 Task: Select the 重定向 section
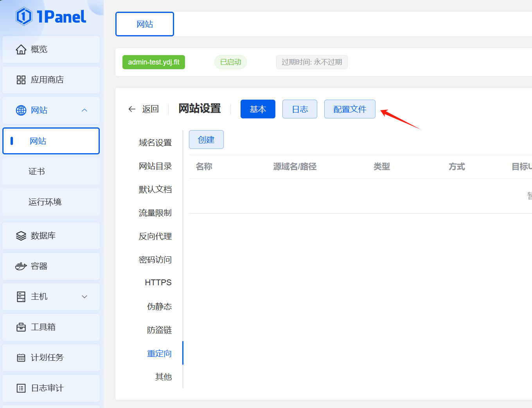[x=160, y=354]
